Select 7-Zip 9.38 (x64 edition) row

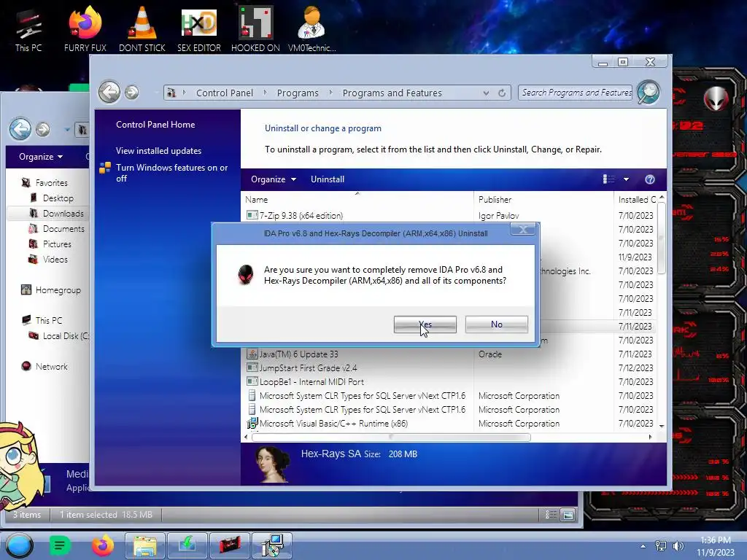point(448,216)
